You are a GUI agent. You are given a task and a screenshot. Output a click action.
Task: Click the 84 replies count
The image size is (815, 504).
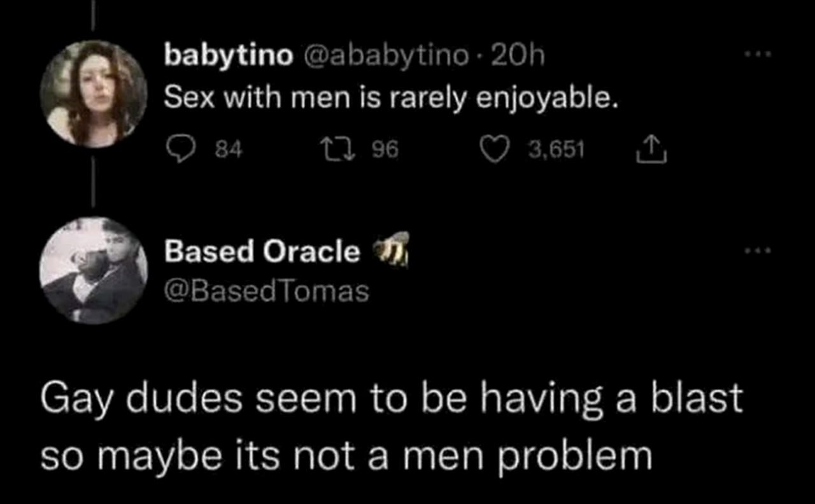[x=229, y=150]
